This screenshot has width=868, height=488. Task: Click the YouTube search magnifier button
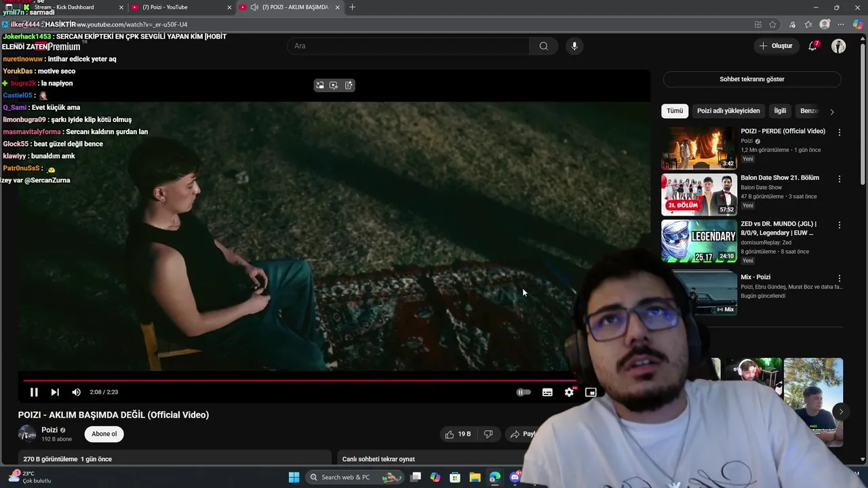coord(543,46)
